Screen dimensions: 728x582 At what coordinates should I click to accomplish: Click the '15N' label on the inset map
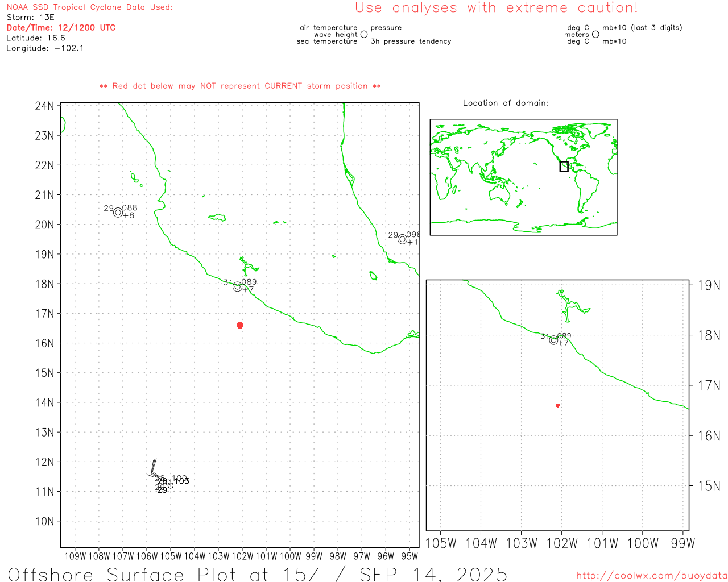(x=709, y=486)
